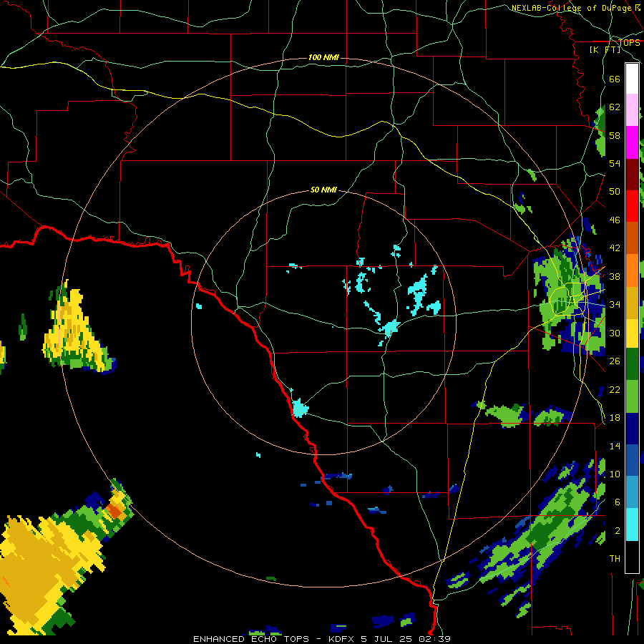Screen dimensions: 644x644
Task: Select the gold legend swatch
Action: click(632, 303)
